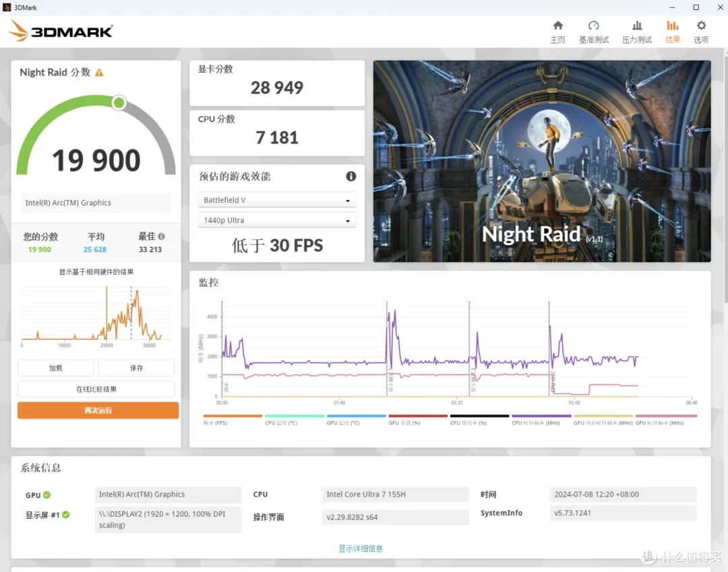The image size is (728, 572).
Task: Click the GPU field in 系统信息
Action: coord(168,495)
